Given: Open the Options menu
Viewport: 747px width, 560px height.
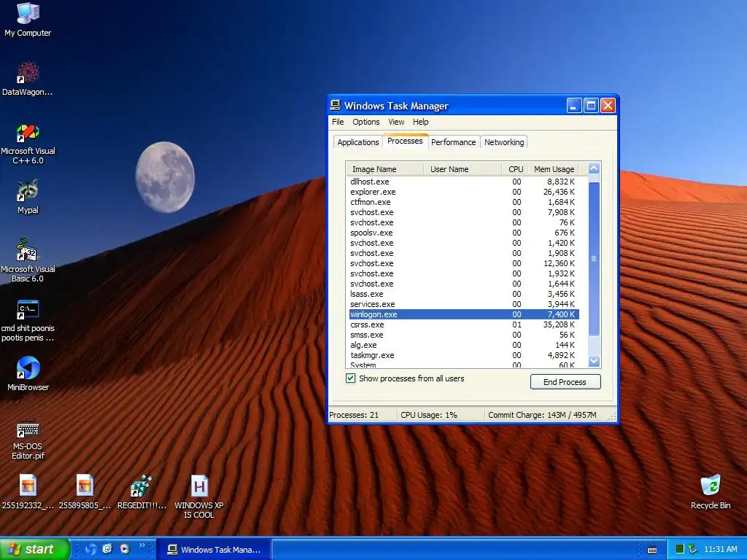Looking at the screenshot, I should pos(366,122).
